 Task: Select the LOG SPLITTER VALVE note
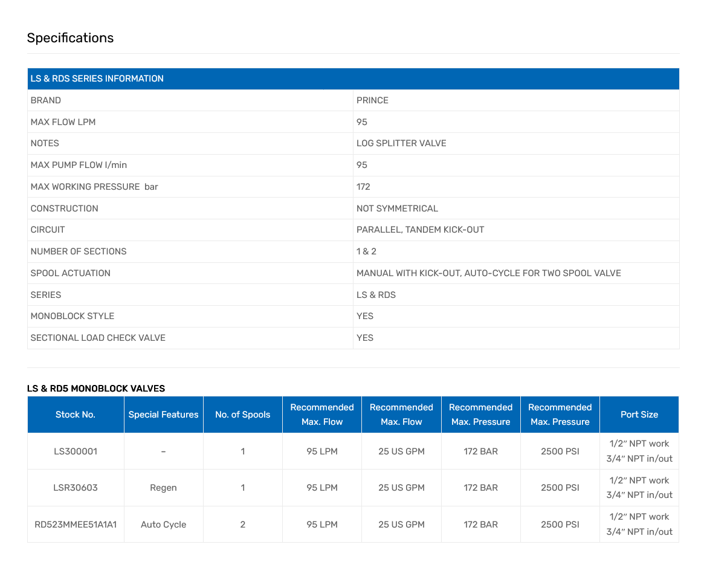click(401, 143)
